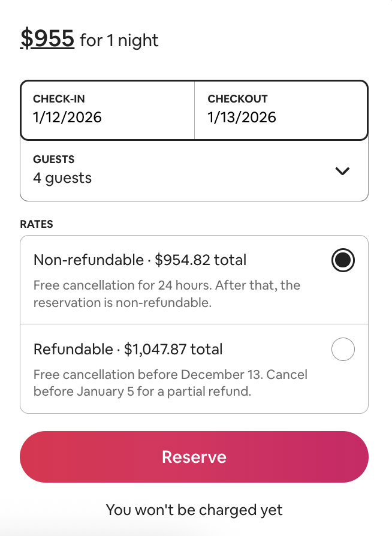Select the Non-refundable rate radio button
Viewport: 392px width, 536px height.
pos(342,260)
